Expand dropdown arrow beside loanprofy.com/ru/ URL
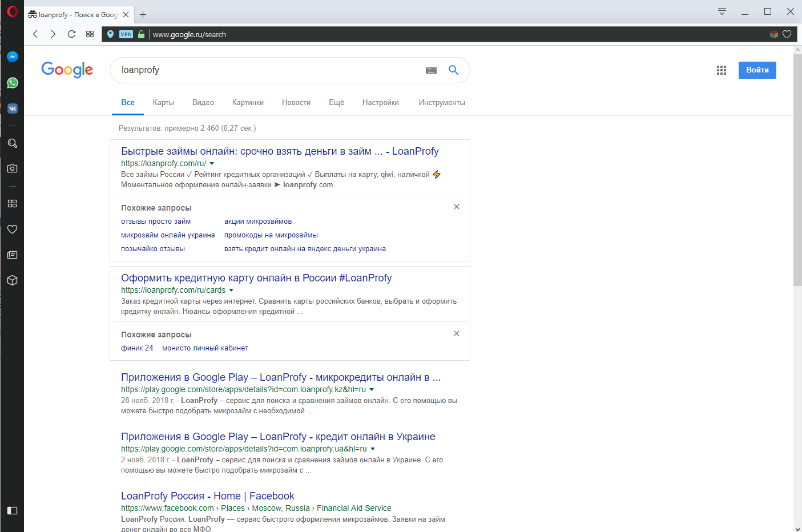The image size is (802, 532). click(x=212, y=164)
